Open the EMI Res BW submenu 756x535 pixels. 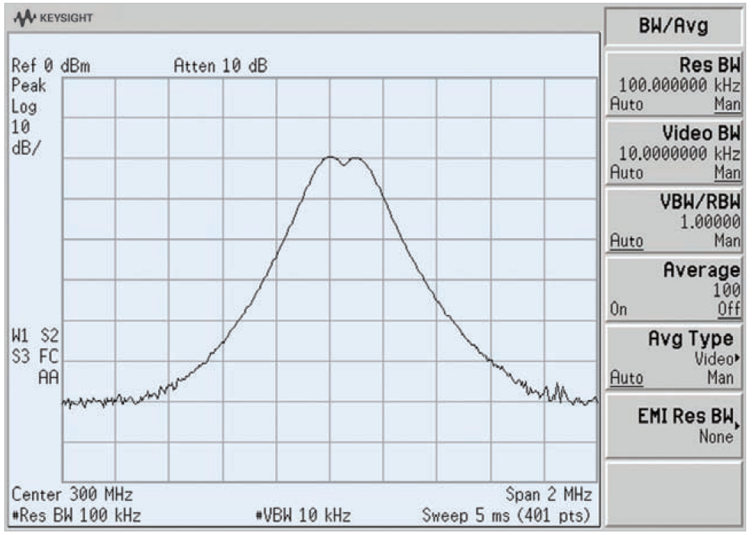coord(674,426)
